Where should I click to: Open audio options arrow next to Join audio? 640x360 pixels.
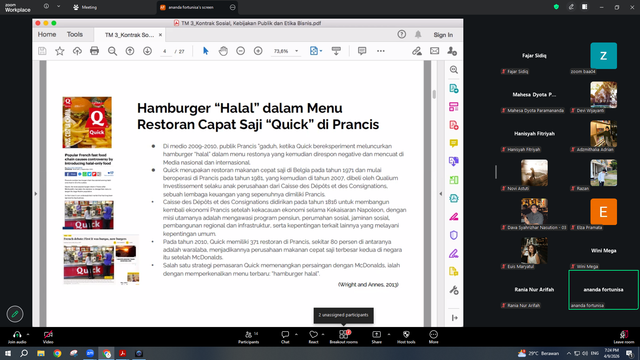(x=28, y=334)
